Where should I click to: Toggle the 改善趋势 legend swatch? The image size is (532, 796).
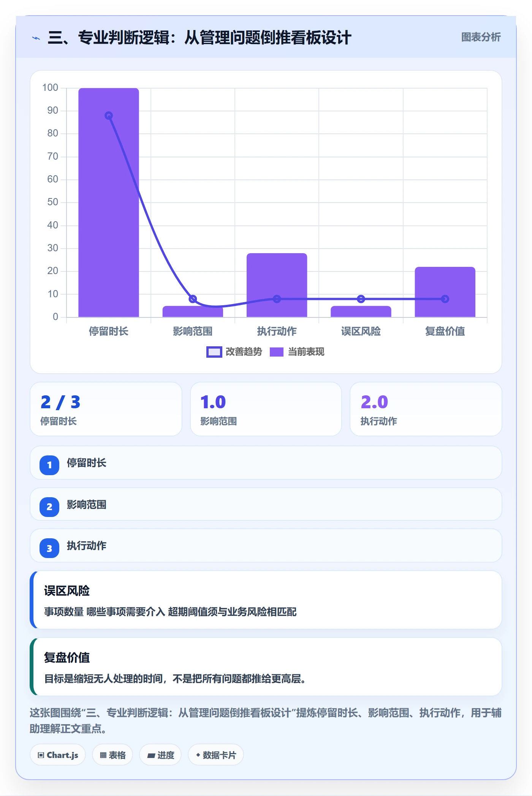pyautogui.click(x=214, y=352)
